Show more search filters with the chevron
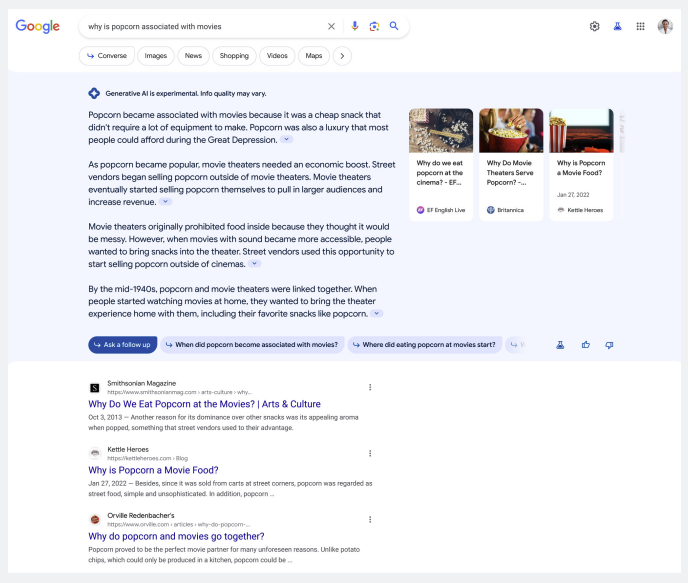The image size is (688, 583). pyautogui.click(x=342, y=56)
